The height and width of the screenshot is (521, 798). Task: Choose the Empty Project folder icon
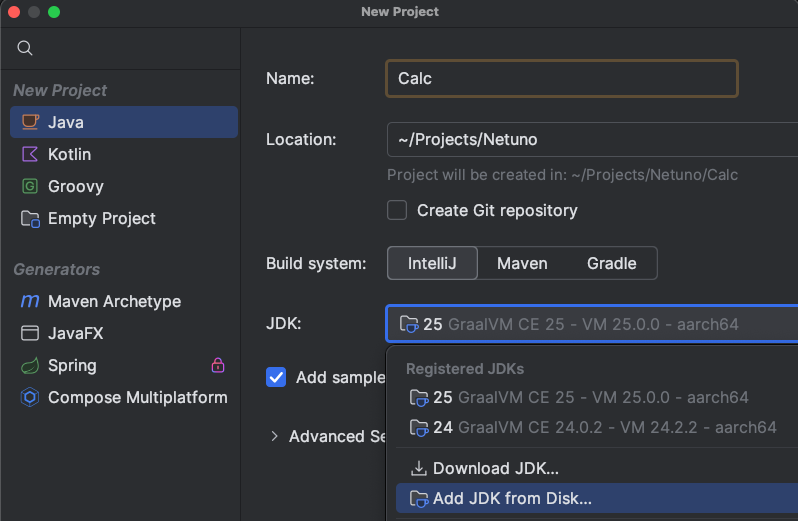[x=30, y=218]
